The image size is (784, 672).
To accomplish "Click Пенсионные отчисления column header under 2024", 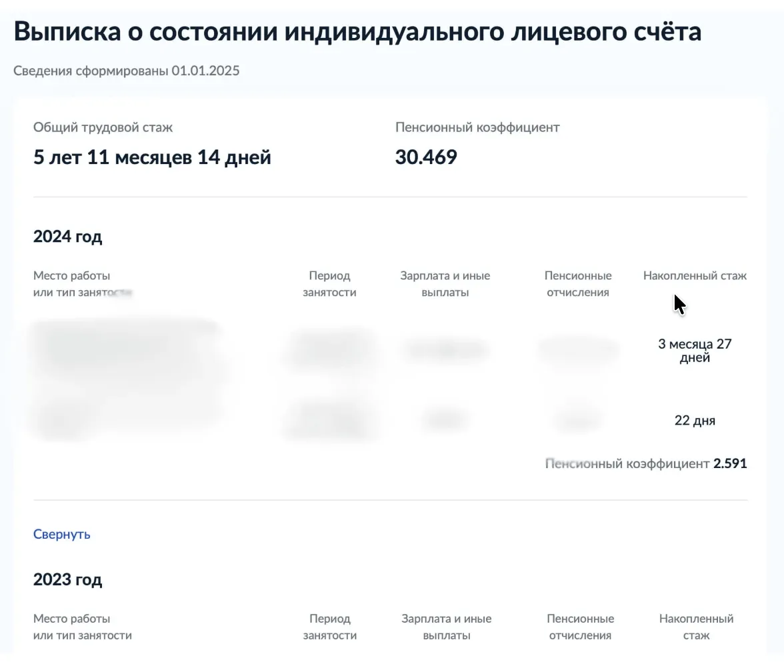I will click(578, 284).
